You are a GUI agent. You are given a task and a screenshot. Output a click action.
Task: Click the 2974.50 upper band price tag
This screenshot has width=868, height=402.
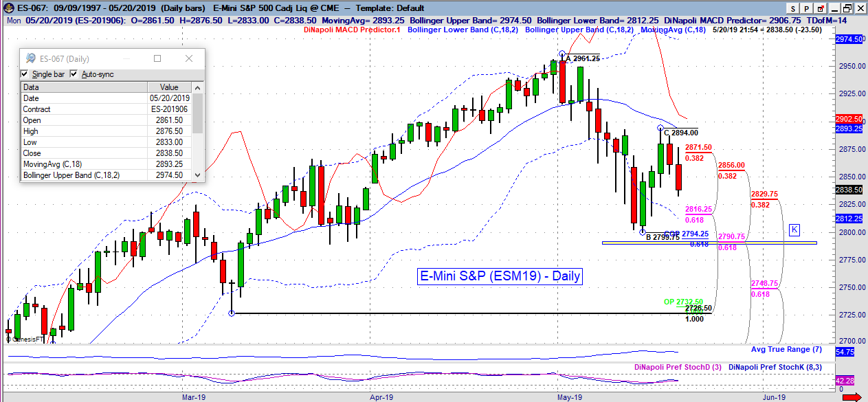pos(849,40)
